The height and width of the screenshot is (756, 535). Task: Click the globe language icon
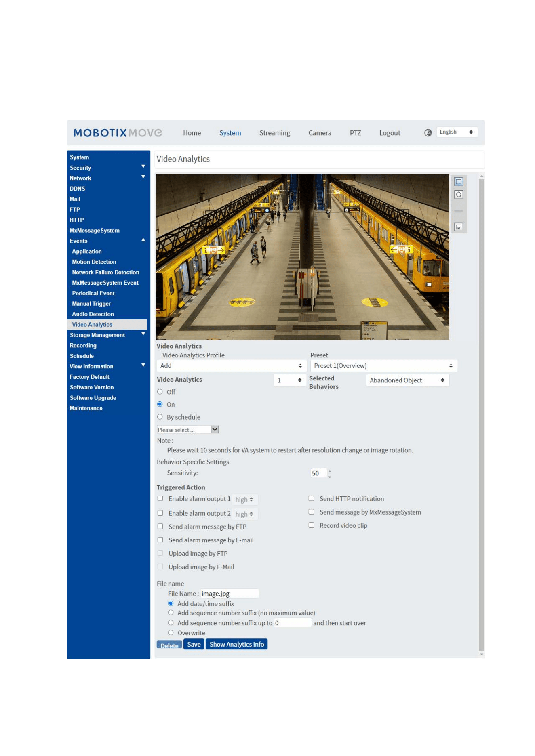click(428, 132)
